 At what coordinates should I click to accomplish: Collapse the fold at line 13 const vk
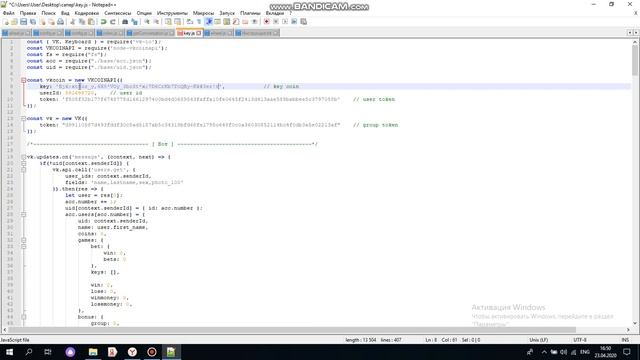[24, 118]
